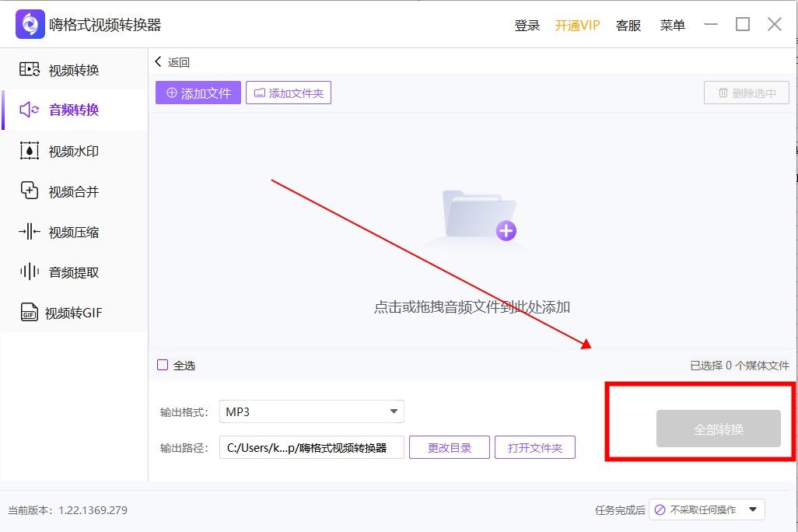
Task: Select the 视频压缩 sidebar tool
Action: [66, 231]
